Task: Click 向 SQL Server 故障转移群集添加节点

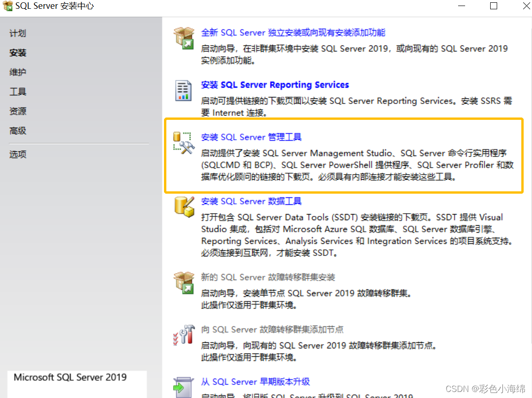Action: pyautogui.click(x=272, y=330)
